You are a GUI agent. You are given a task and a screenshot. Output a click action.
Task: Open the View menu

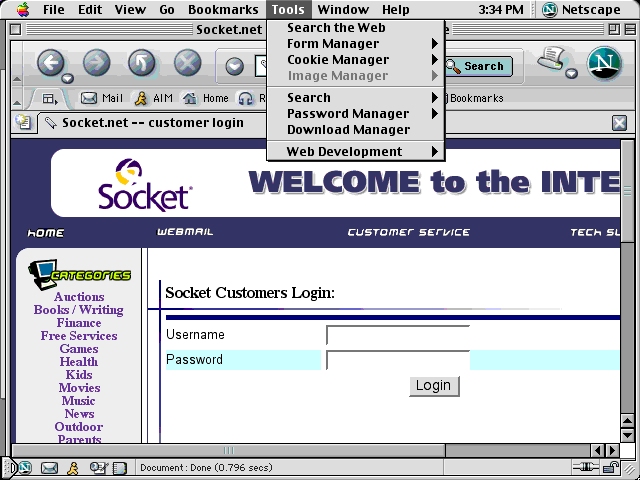pyautogui.click(x=129, y=9)
